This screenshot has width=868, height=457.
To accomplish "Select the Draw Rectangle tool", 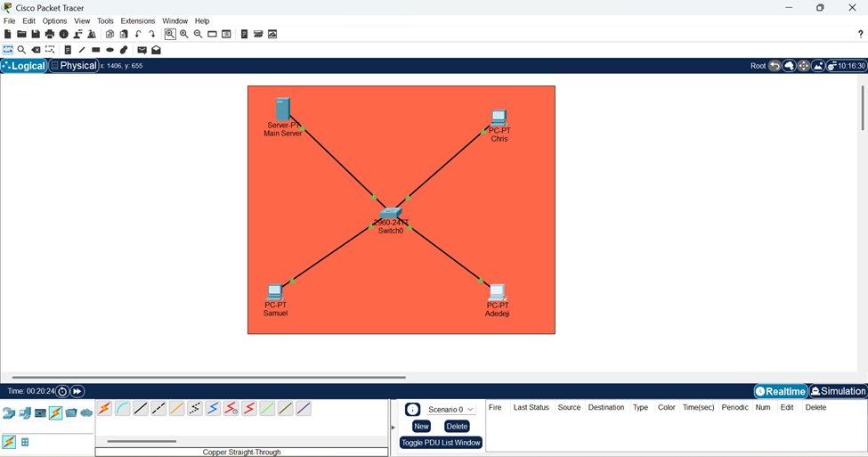I will (x=96, y=50).
